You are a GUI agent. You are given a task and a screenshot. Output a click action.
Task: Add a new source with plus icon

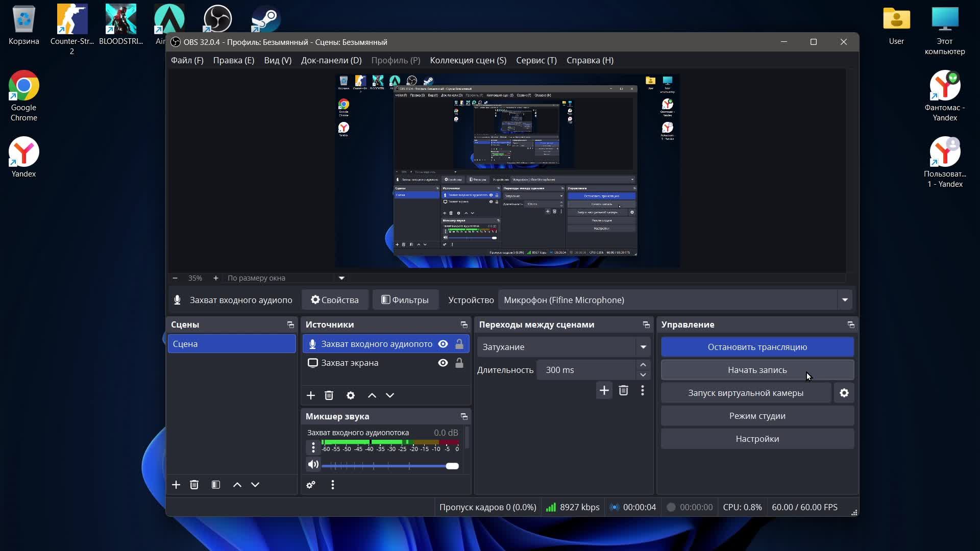[x=310, y=395]
